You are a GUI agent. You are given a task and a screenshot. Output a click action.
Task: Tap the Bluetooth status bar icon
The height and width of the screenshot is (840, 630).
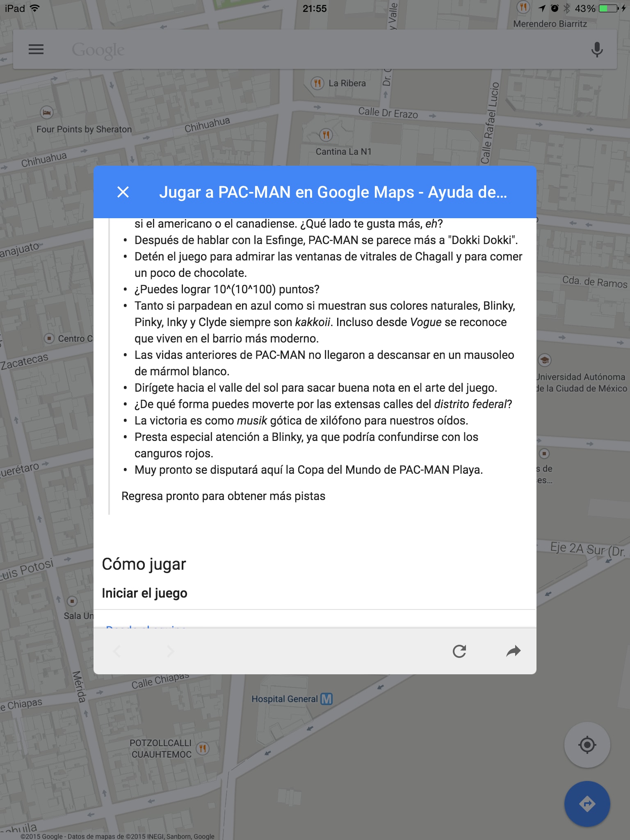[567, 8]
